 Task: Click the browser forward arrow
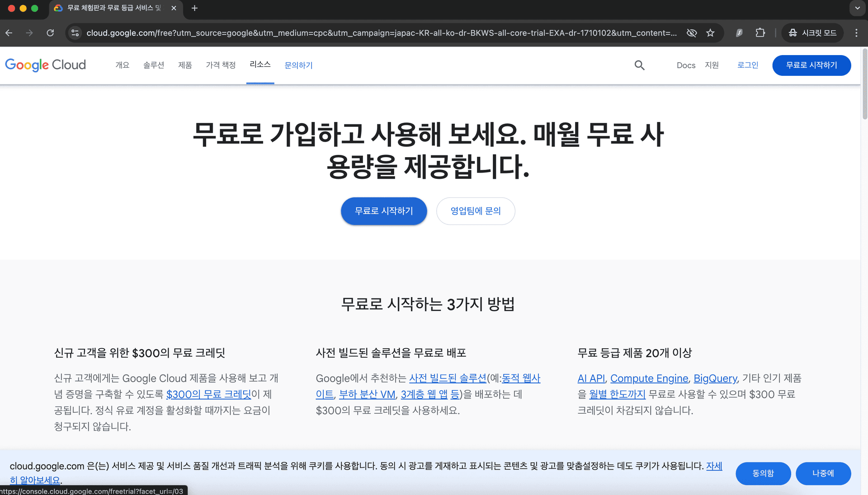tap(29, 33)
